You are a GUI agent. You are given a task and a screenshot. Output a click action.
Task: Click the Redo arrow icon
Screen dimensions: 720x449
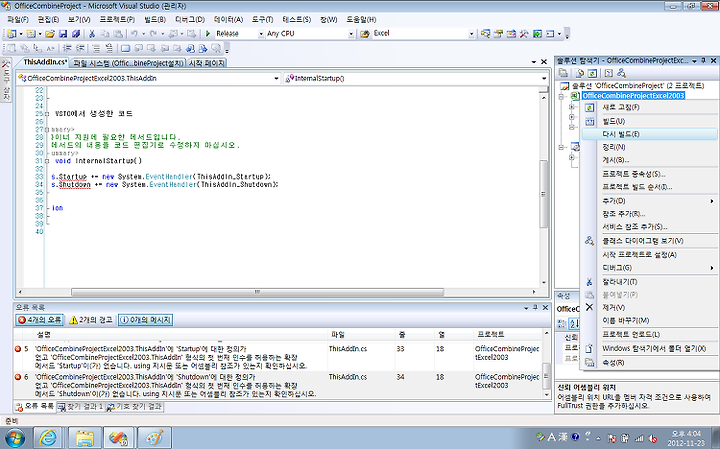[x=153, y=34]
